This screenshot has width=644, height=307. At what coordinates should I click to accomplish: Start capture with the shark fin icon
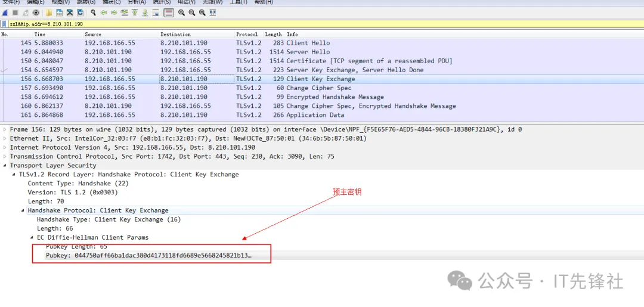coord(5,13)
